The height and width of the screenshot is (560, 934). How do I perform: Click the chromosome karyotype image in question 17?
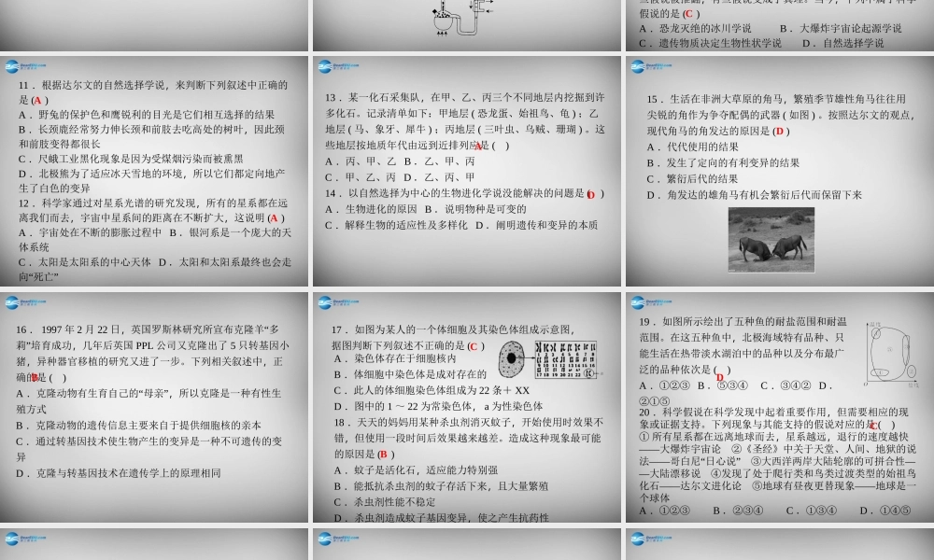coord(565,359)
